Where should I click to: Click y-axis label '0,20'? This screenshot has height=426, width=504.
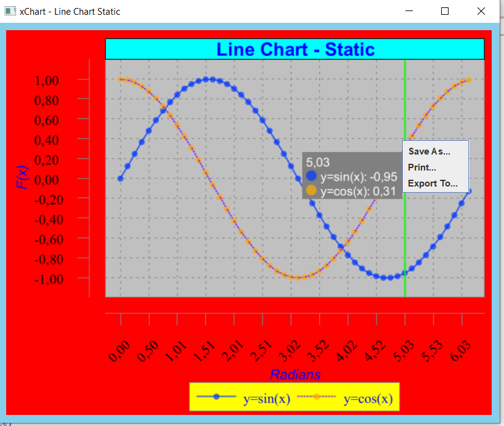47,160
